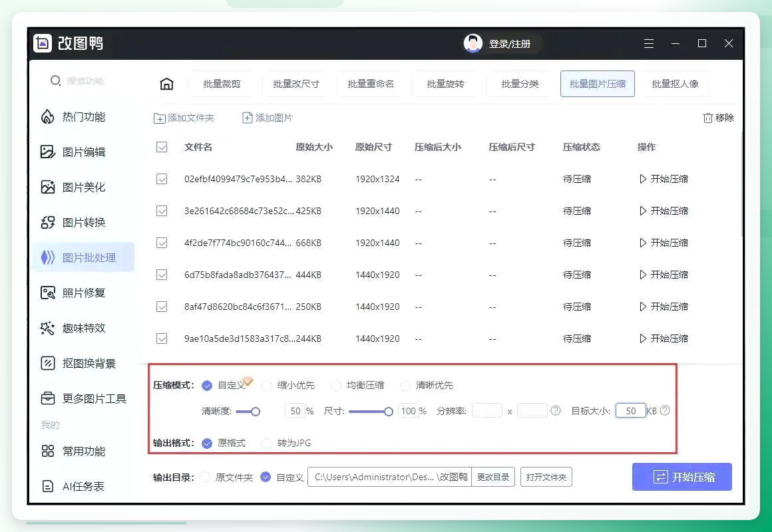Uncheck the 4f2de7f774bc90160c744 file checkbox
The height and width of the screenshot is (532, 772).
(162, 243)
